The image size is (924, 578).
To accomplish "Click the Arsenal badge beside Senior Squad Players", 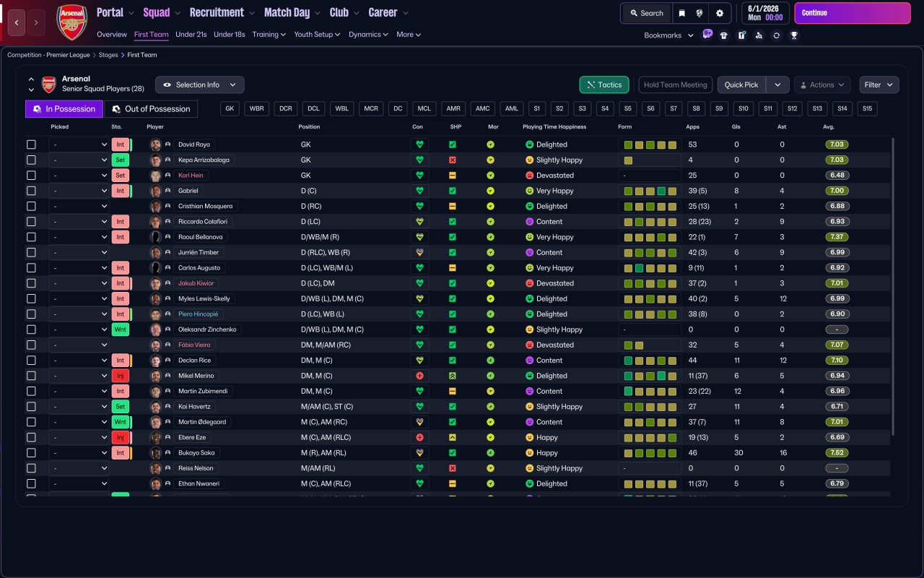I will click(x=48, y=85).
